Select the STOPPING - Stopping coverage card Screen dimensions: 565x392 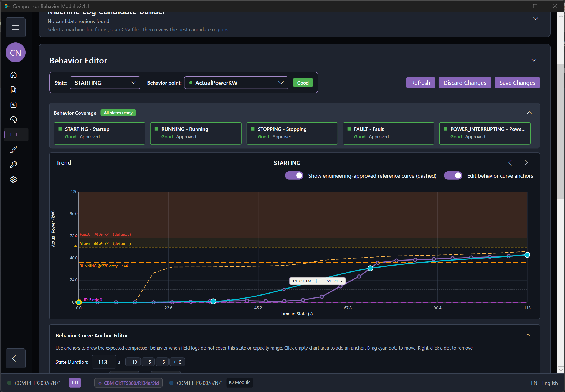pyautogui.click(x=292, y=133)
